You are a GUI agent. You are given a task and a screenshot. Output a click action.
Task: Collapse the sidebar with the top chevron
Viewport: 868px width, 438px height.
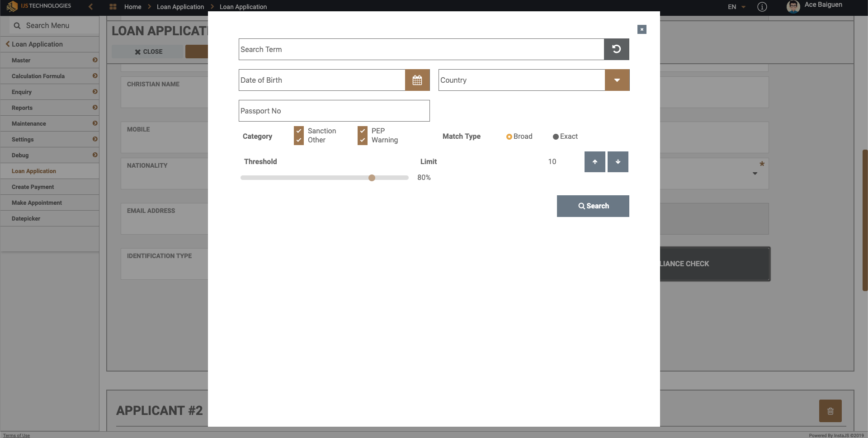coord(91,6)
